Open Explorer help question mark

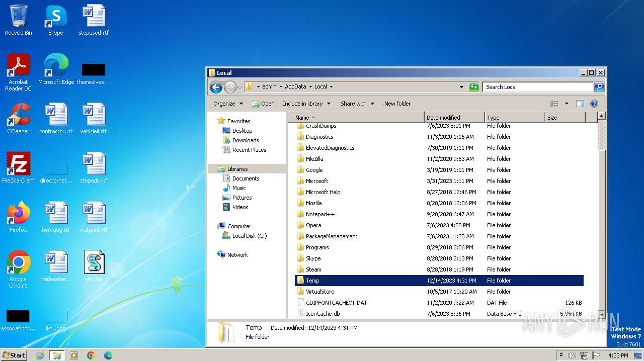click(594, 104)
